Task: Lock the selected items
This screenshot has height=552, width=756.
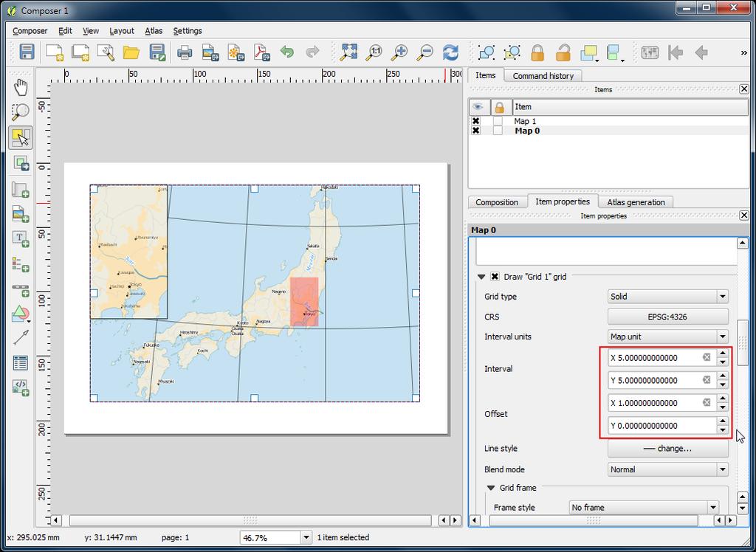Action: 537,52
